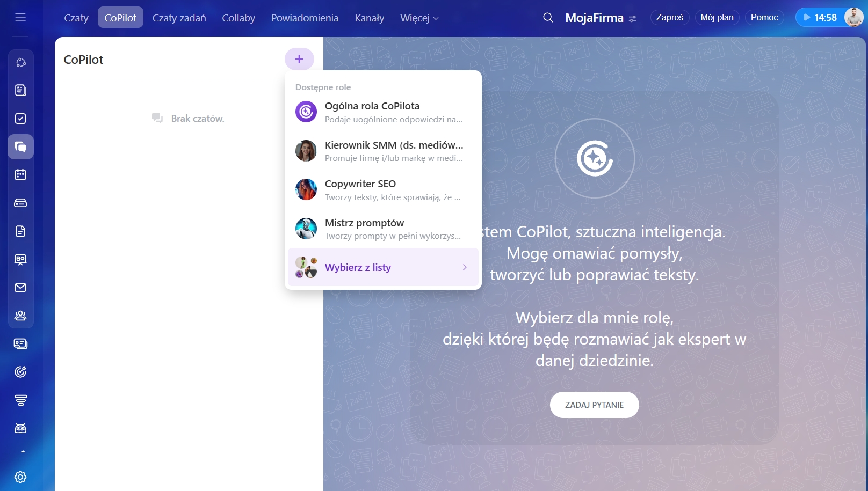Go to tasks via checkmark sidebar icon

tap(20, 119)
